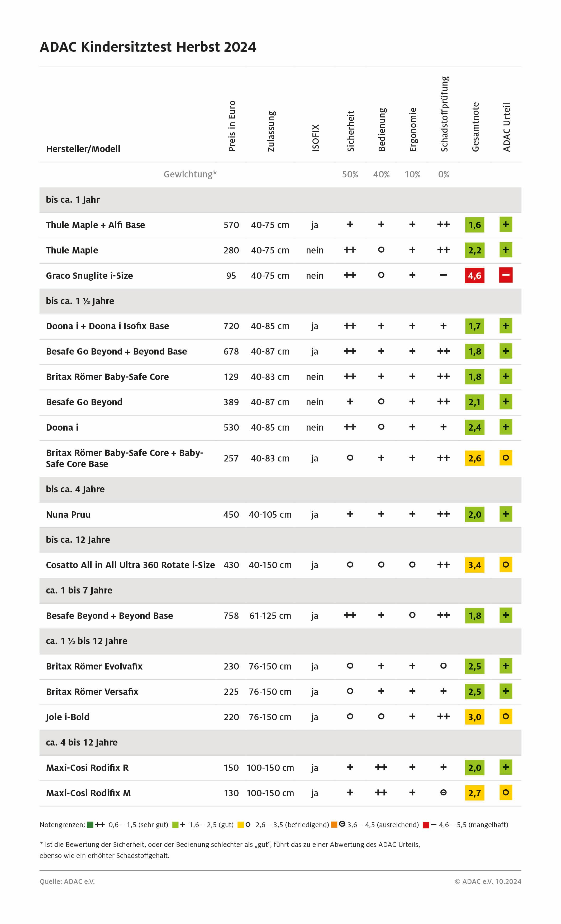561x924 pixels.
Task: Click the Schadstoffprüfung minus symbol in Graco Snuglite row
Action: click(443, 275)
